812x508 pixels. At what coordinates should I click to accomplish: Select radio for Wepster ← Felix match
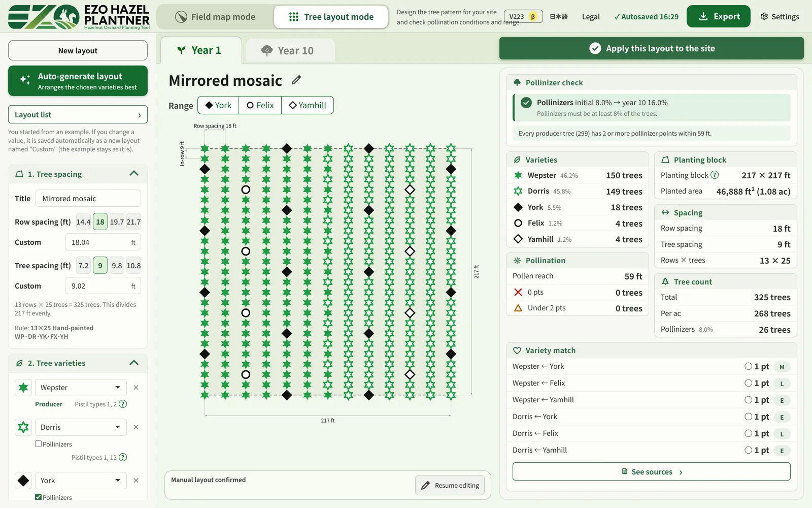click(x=748, y=383)
